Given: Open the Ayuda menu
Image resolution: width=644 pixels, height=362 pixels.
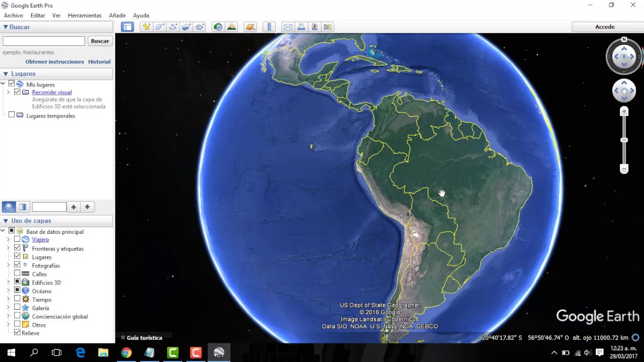Looking at the screenshot, I should 141,16.
